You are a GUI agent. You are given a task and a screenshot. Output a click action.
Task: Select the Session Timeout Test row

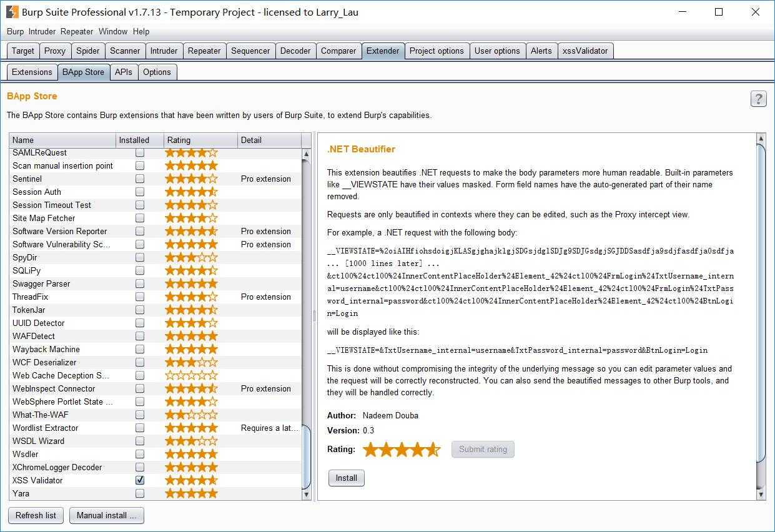tap(155, 205)
